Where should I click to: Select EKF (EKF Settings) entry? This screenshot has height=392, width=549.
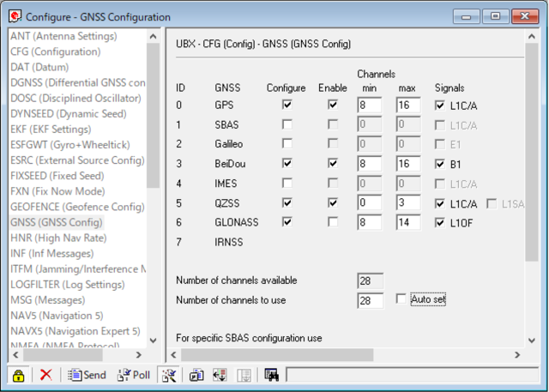[51, 130]
